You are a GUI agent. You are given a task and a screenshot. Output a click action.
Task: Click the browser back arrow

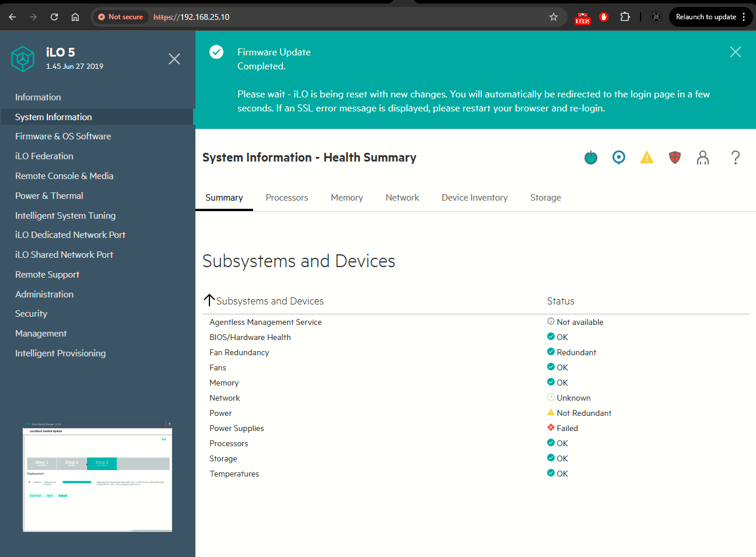[12, 17]
